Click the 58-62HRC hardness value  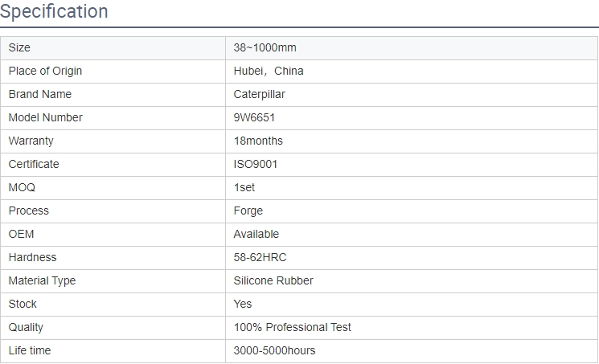(260, 257)
